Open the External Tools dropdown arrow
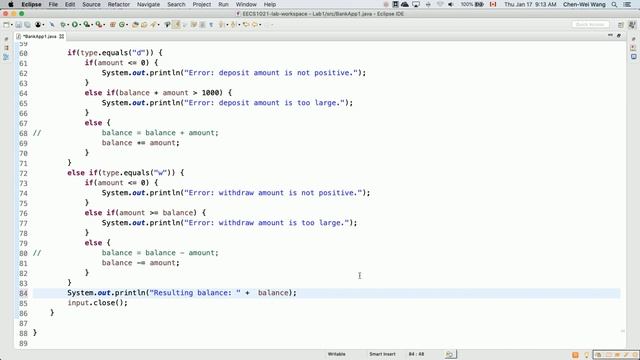This screenshot has height=360, width=640. (x=104, y=25)
